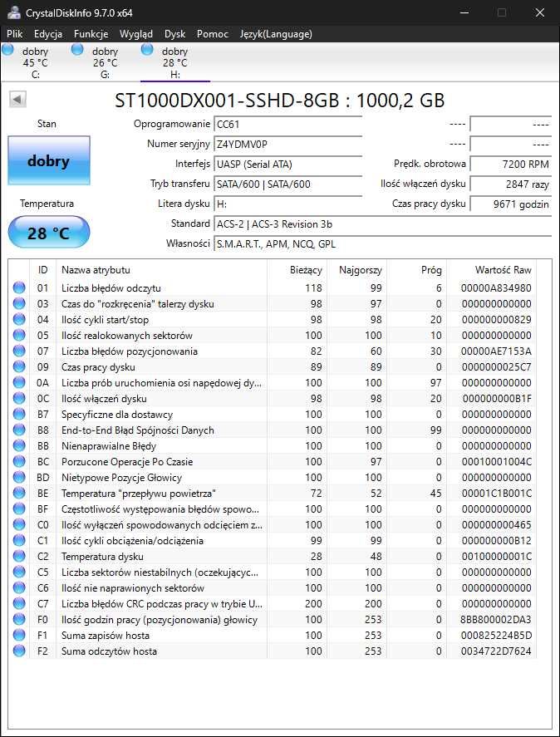Click status orb for attribute C2

coord(19,557)
